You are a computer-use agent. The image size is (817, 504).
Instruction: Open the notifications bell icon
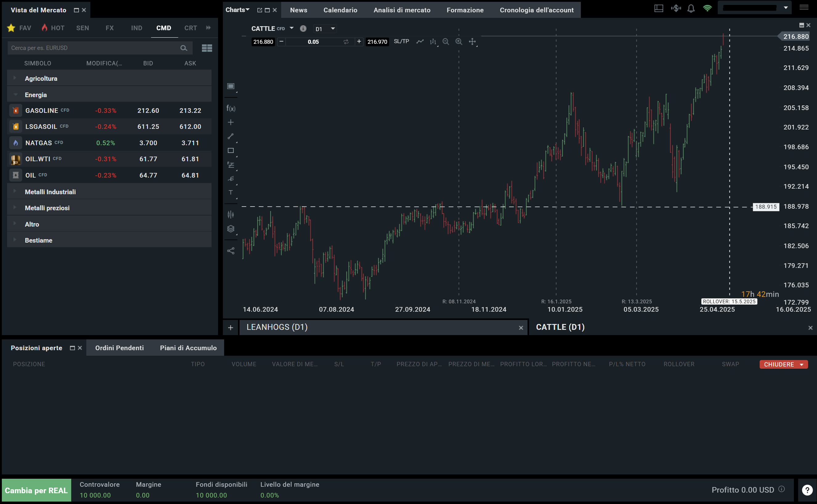coord(691,8)
